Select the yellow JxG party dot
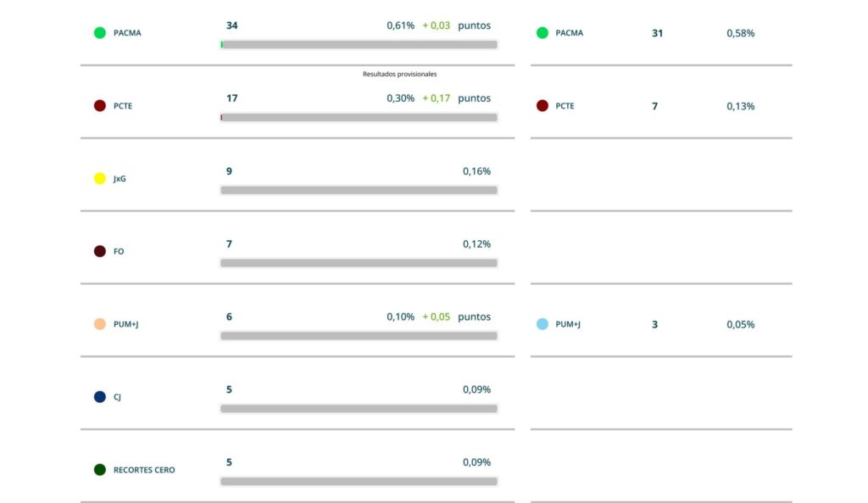Screen dimensions: 868x503 [100, 178]
